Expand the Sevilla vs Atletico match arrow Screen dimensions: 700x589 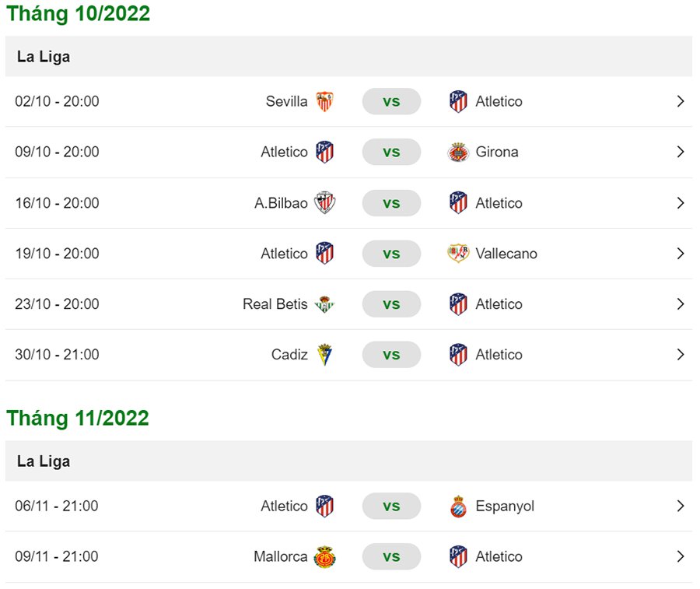tap(681, 101)
